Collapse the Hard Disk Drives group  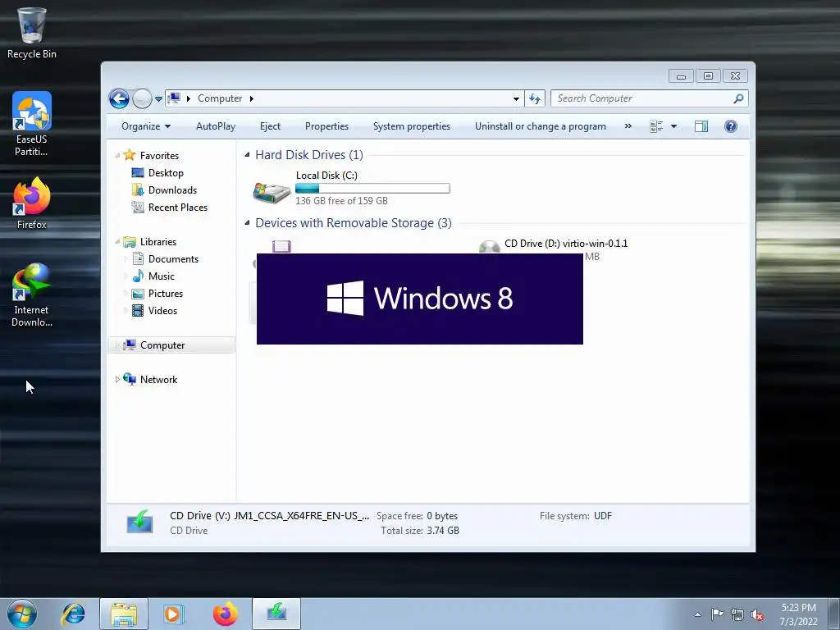tap(247, 155)
